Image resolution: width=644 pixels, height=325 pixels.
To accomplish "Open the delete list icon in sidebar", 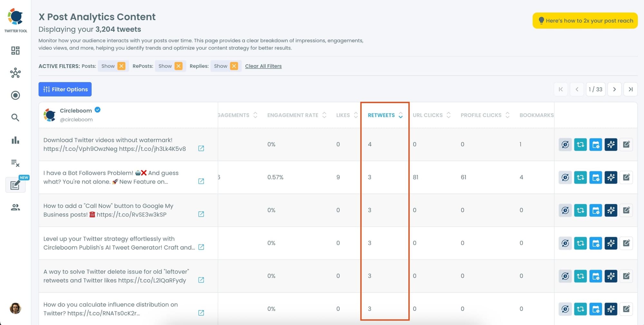I will (x=15, y=163).
